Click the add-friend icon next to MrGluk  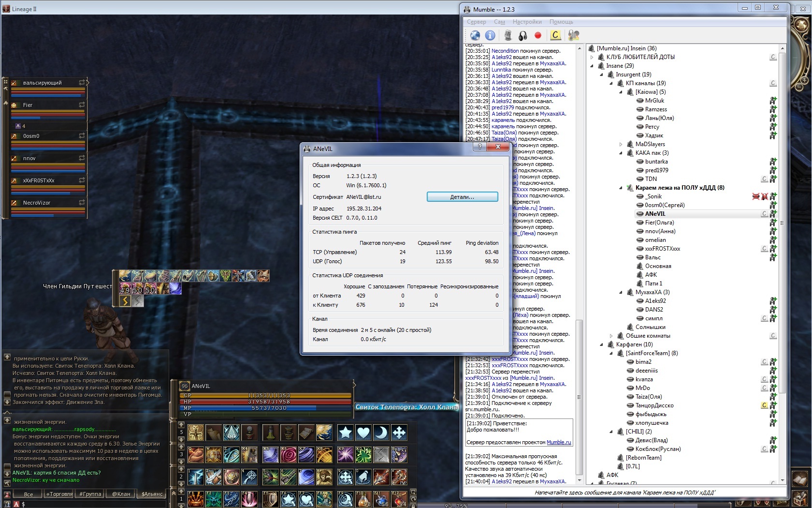772,101
